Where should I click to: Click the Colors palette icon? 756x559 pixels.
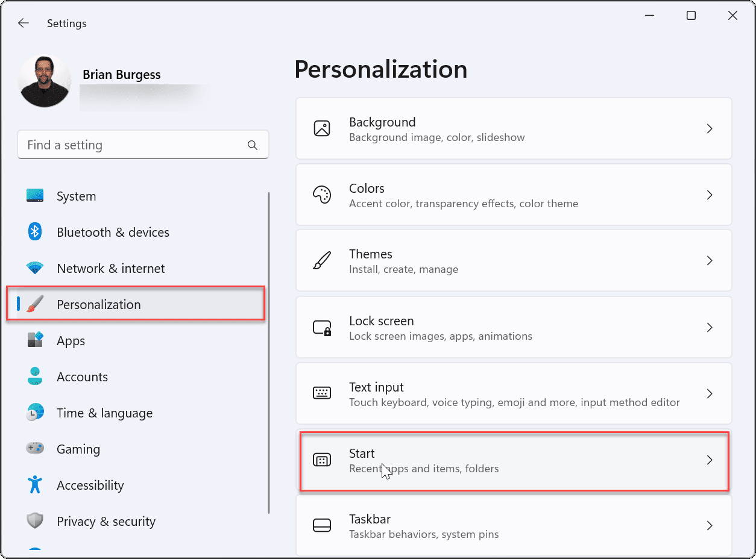pyautogui.click(x=322, y=195)
